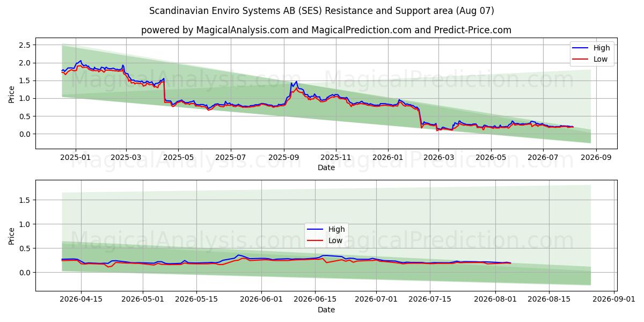
Task: Click the '1.5' price tick in the lower chart
Action: [24, 200]
